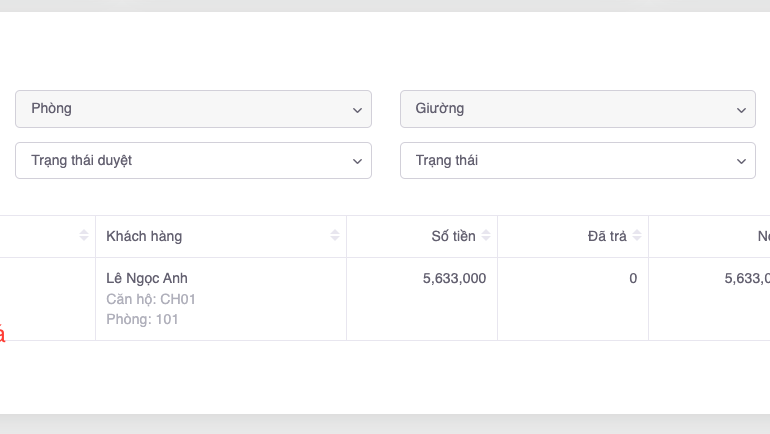Click sort arrows left of Khách hàng column

[84, 236]
